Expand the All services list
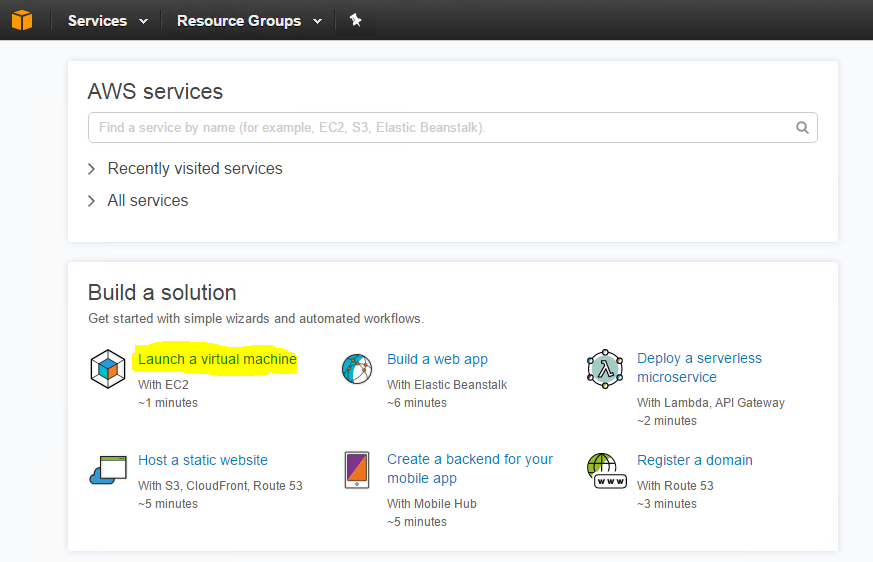This screenshot has width=873, height=562. click(x=138, y=201)
